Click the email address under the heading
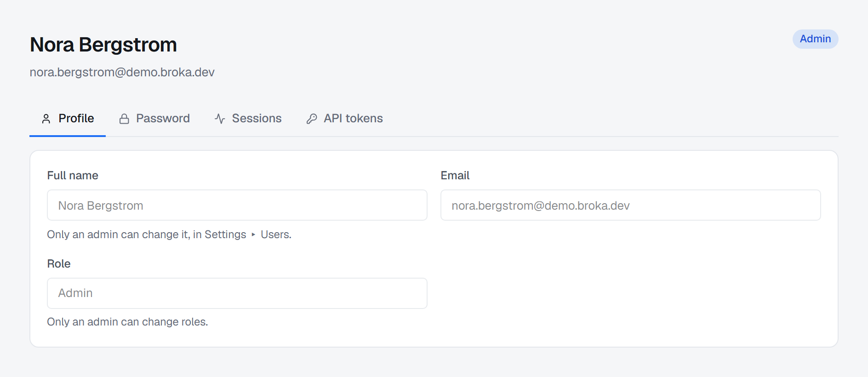The image size is (868, 377). click(122, 72)
